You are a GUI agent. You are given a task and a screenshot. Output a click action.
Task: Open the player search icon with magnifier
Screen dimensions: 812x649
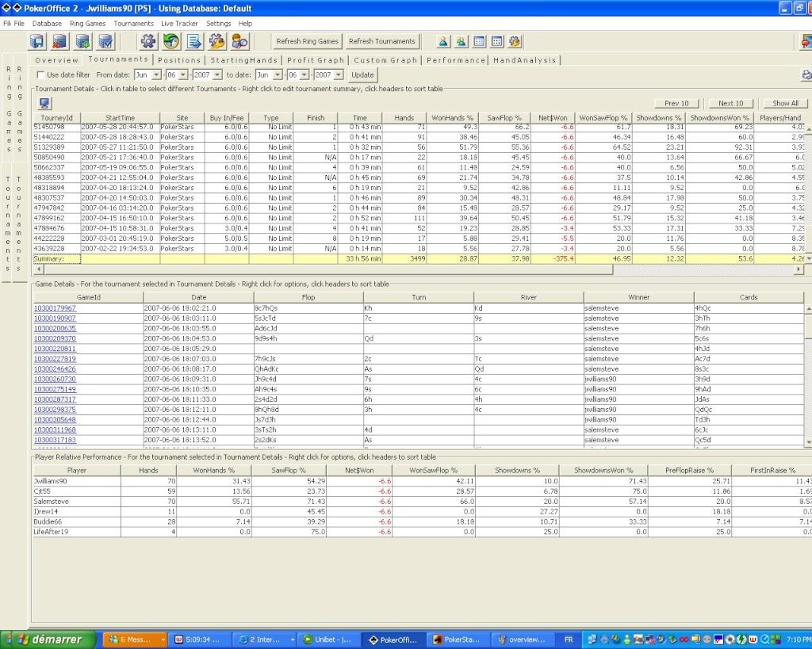[239, 41]
